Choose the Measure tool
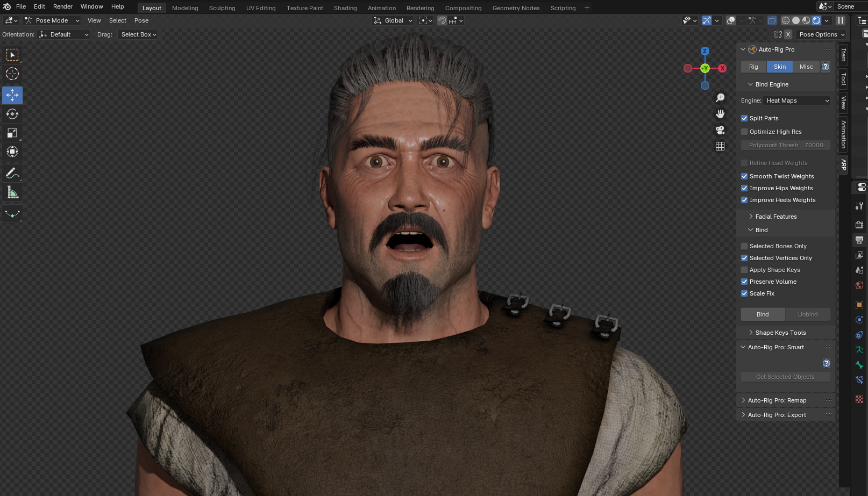This screenshot has width=868, height=496. tap(12, 192)
